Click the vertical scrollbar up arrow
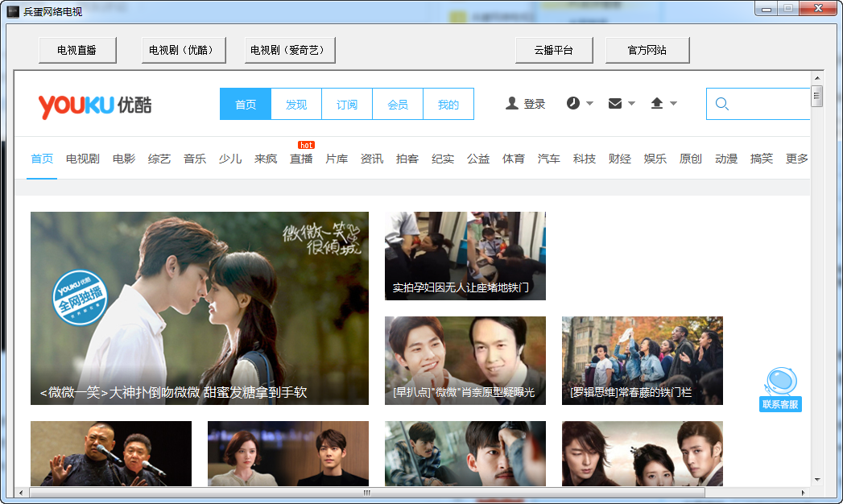The height and width of the screenshot is (504, 843). pyautogui.click(x=817, y=78)
